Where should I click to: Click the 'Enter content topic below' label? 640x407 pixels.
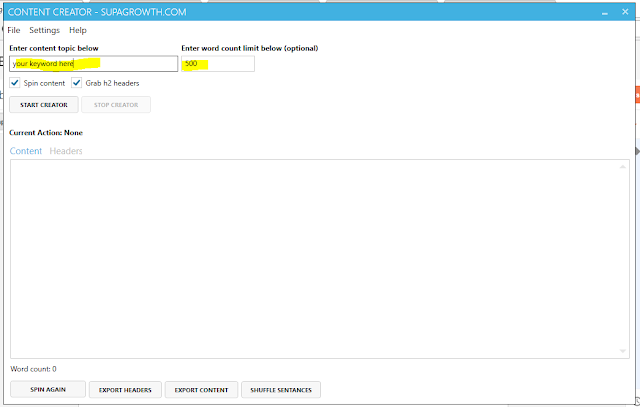coord(54,48)
